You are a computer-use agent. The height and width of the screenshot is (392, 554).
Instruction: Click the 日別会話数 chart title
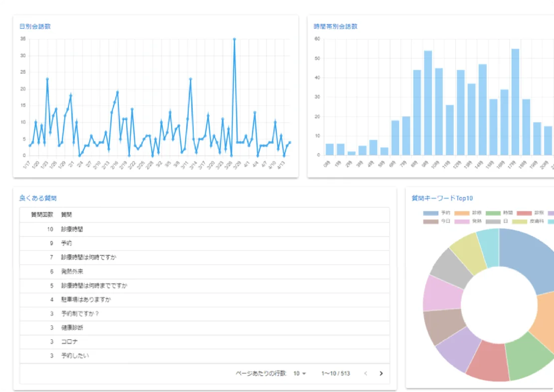click(x=35, y=26)
